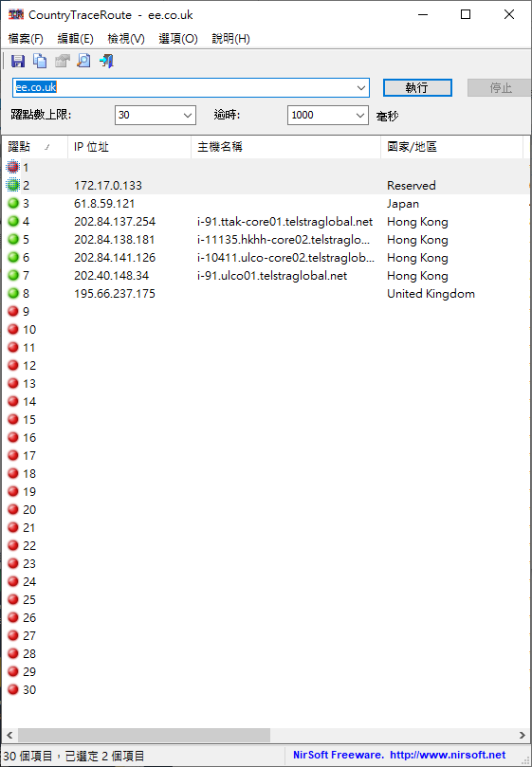Select IP address 202.40.148.34

(x=111, y=275)
